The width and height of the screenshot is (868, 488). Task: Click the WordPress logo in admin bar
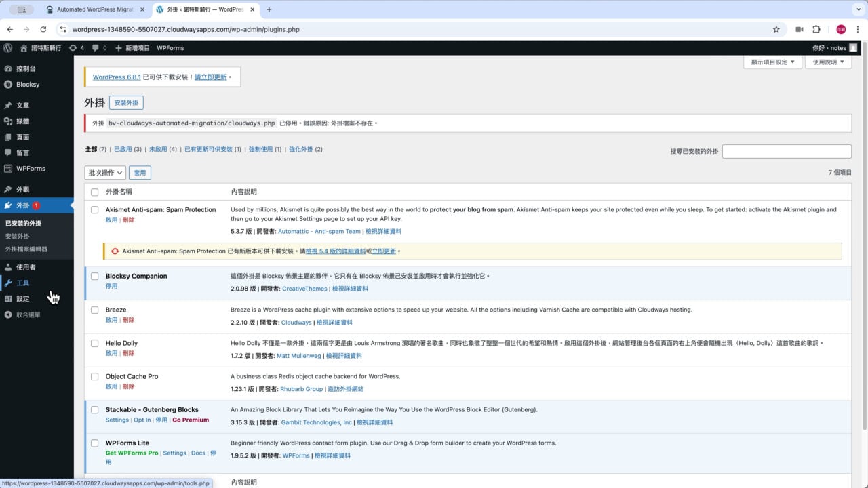(8, 48)
